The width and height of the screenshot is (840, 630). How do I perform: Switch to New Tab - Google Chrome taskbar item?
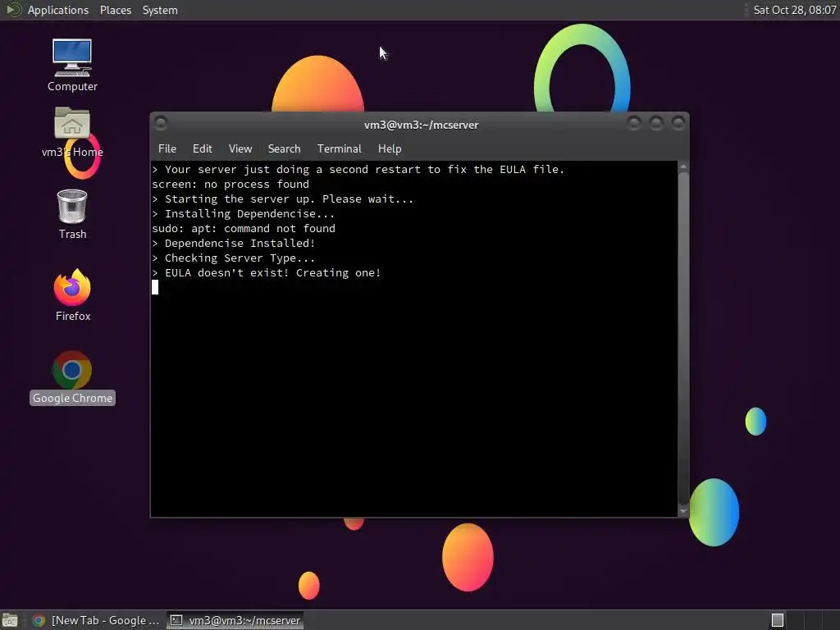tap(97, 620)
